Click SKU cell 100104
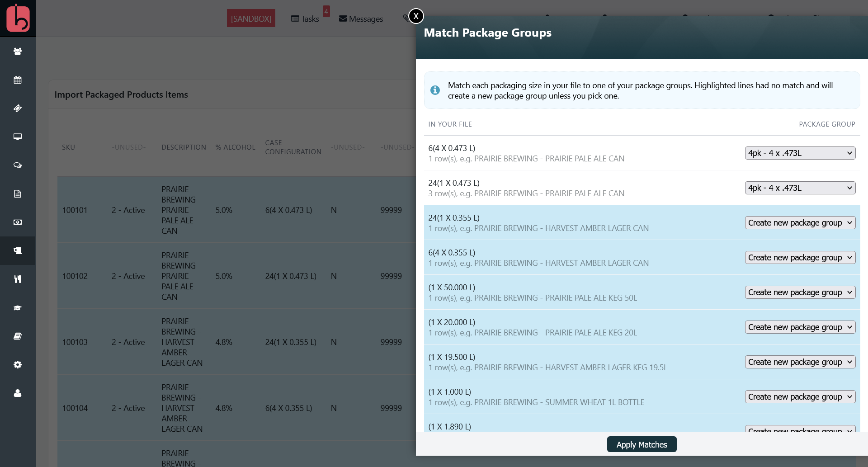The width and height of the screenshot is (868, 467). (75, 408)
